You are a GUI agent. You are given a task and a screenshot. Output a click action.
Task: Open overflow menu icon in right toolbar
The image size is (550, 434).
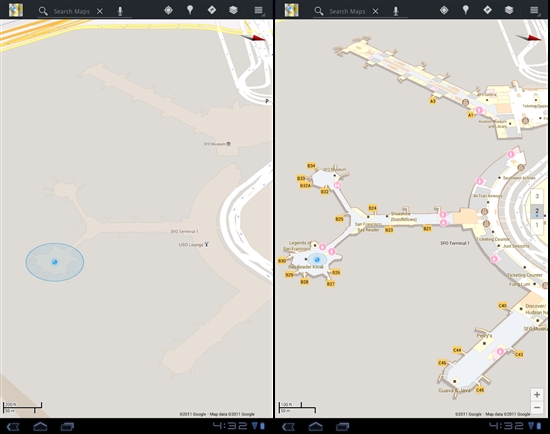tap(534, 10)
